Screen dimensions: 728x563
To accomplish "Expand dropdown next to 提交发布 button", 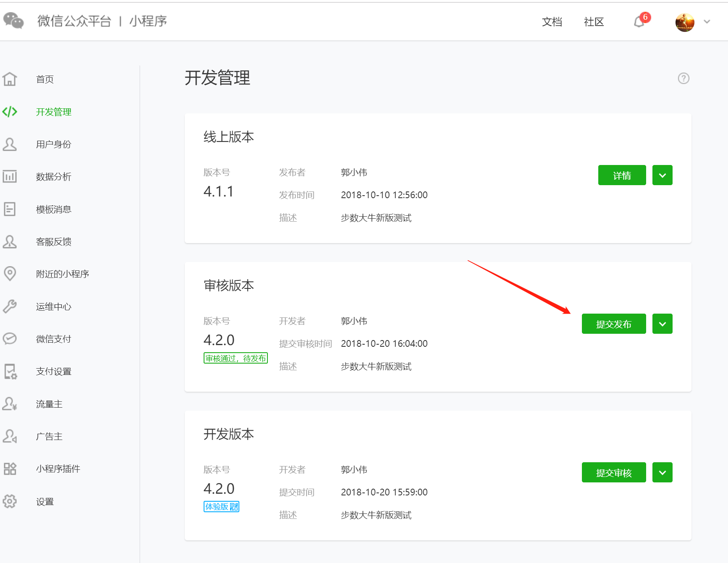I will click(662, 324).
